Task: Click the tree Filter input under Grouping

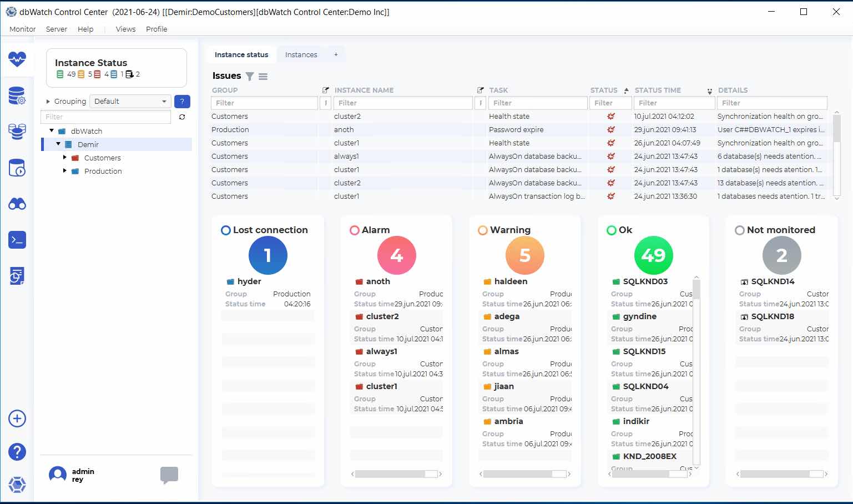Action: coord(105,117)
